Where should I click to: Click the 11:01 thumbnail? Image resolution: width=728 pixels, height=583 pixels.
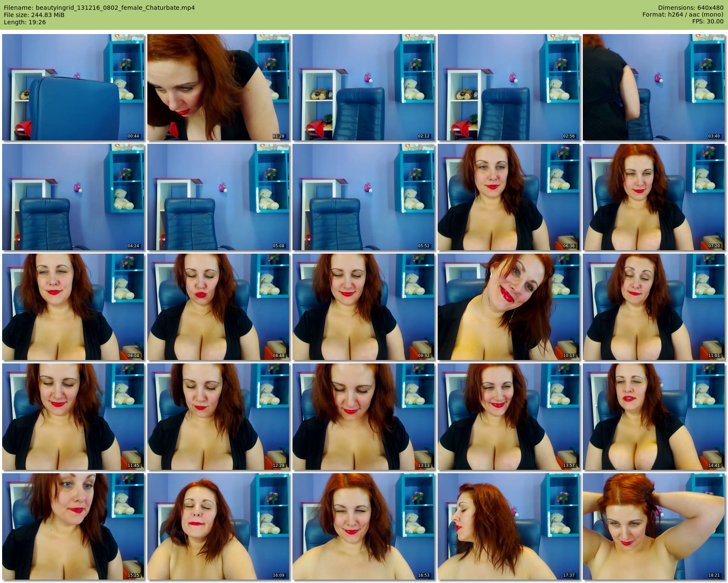point(654,307)
